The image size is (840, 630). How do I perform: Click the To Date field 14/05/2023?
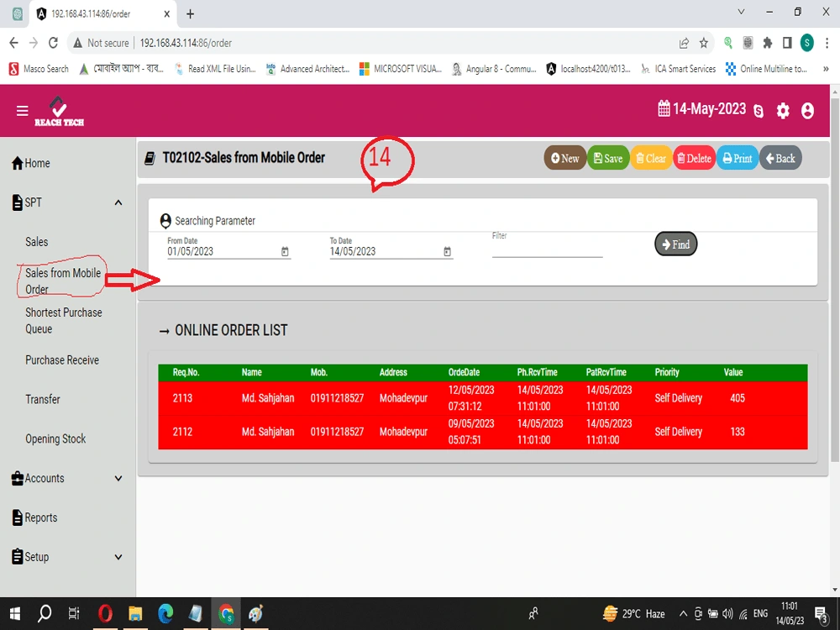coord(385,251)
